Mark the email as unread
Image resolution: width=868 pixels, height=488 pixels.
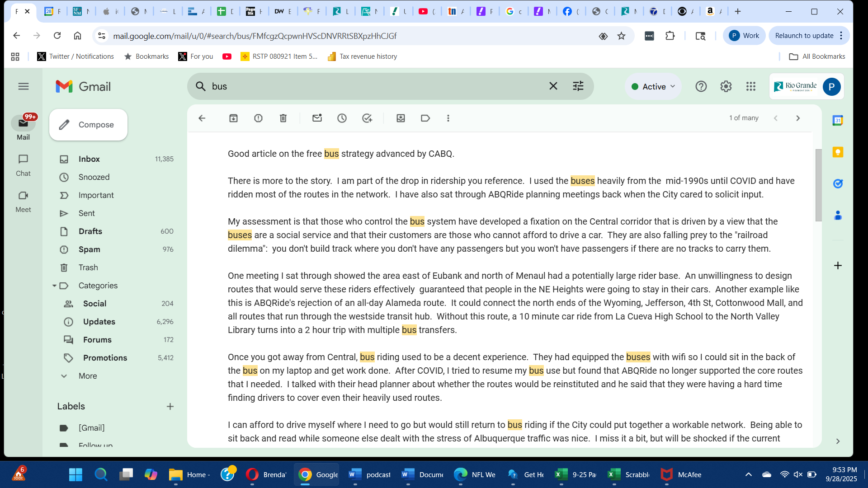click(317, 118)
